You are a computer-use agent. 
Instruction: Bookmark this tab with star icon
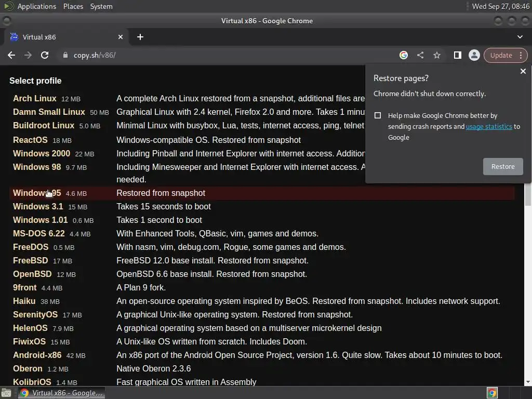436,55
